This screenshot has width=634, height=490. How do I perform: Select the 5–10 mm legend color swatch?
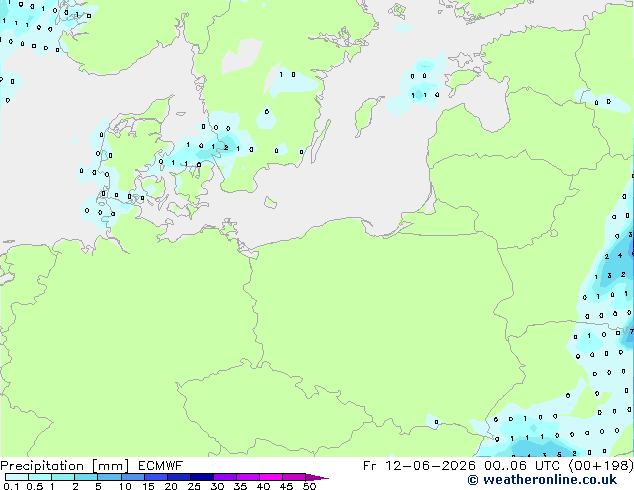[109, 477]
